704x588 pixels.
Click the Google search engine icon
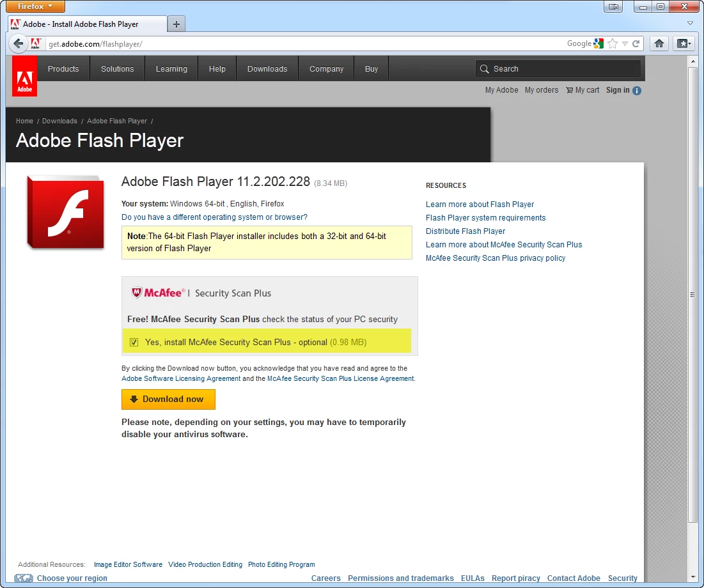pyautogui.click(x=598, y=43)
